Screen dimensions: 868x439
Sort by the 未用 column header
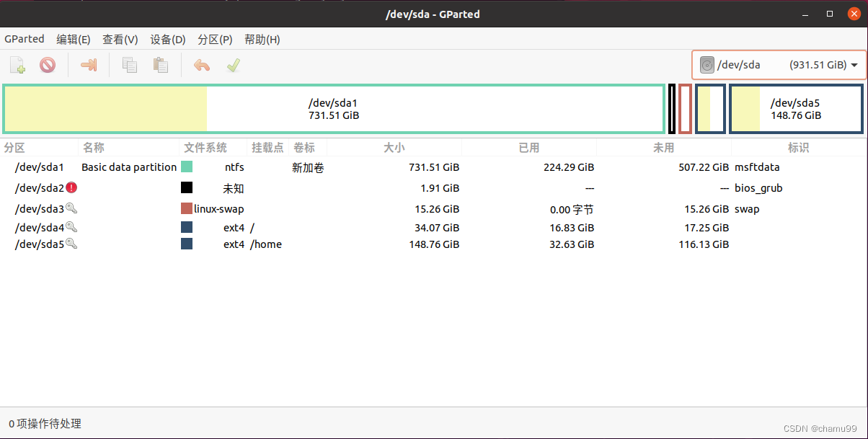pos(663,148)
